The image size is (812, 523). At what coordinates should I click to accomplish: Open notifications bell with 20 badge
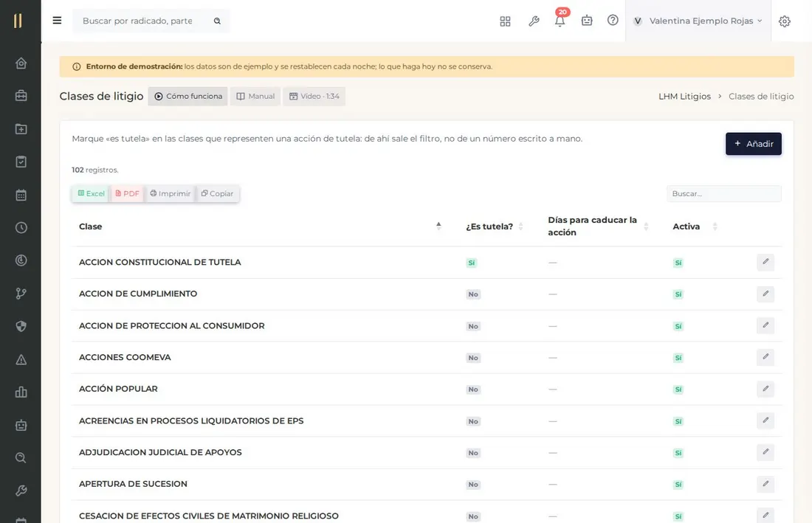tap(560, 19)
